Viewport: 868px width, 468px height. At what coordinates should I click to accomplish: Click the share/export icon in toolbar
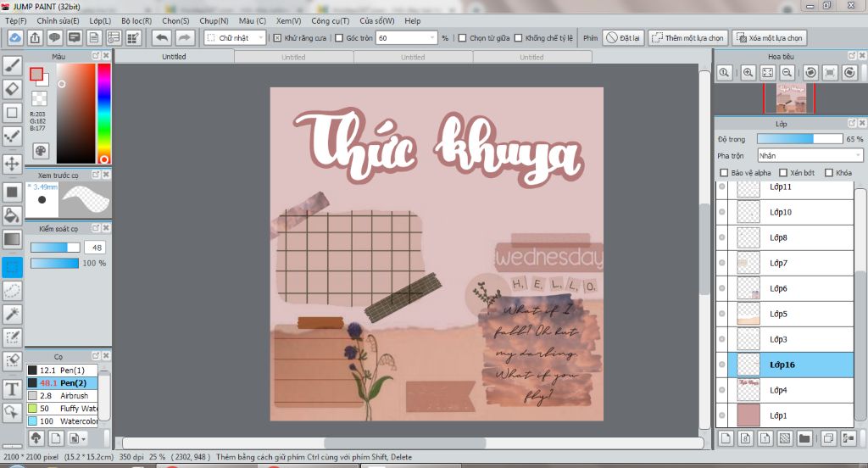(x=35, y=37)
